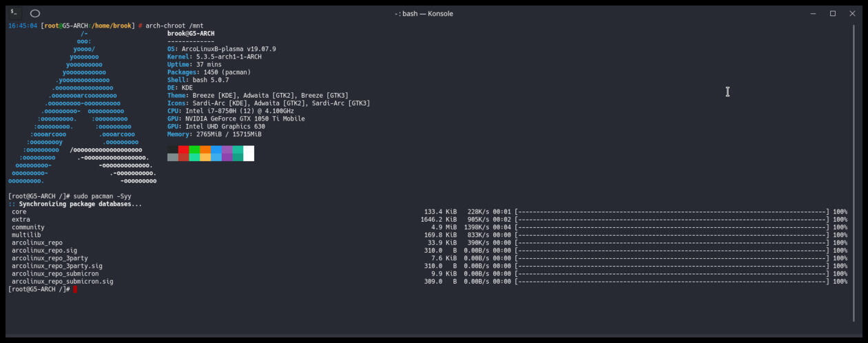Click the 'arch-chroot /mnt' command text
This screenshot has height=343, width=868.
pos(174,25)
